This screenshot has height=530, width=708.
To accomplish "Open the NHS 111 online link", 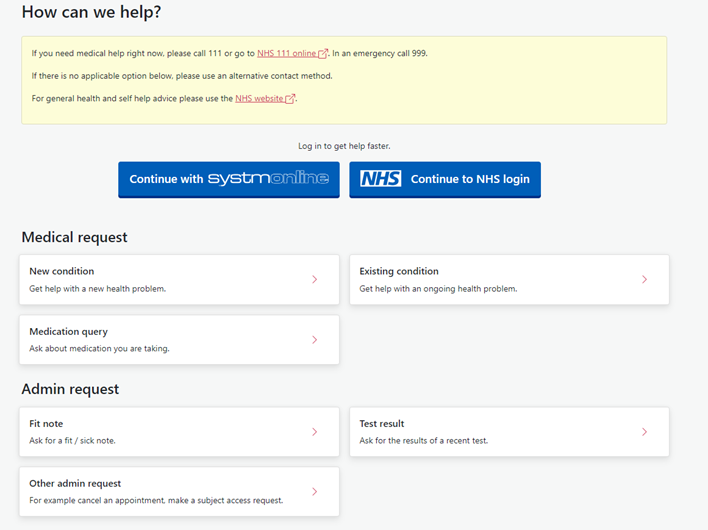I will [x=287, y=53].
